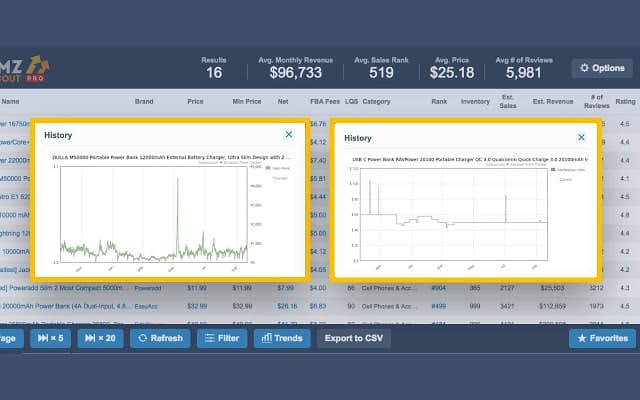The width and height of the screenshot is (640, 400).
Task: Sort by the Price column header
Action: (195, 101)
